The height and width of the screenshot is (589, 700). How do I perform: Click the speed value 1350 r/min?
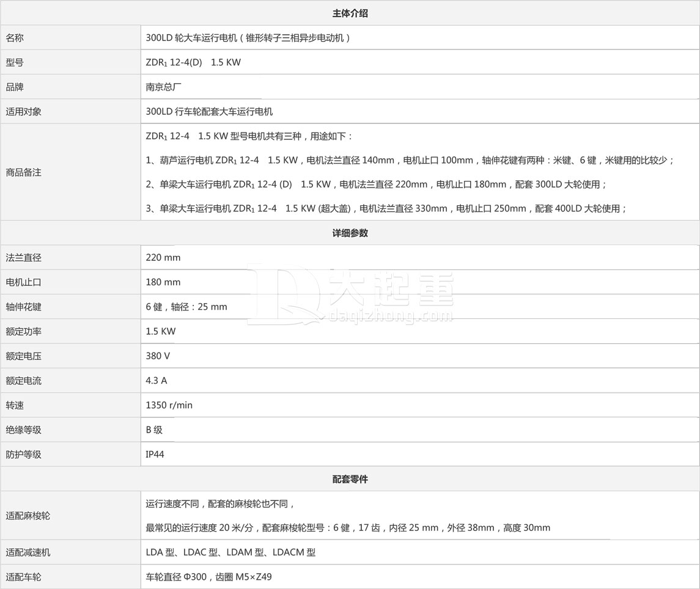(169, 405)
